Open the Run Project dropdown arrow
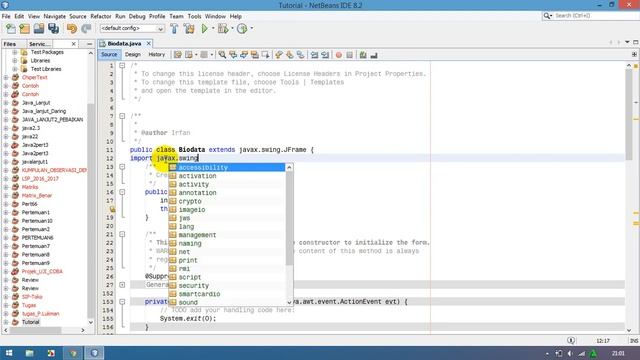This screenshot has height=360, width=640. coord(213,29)
